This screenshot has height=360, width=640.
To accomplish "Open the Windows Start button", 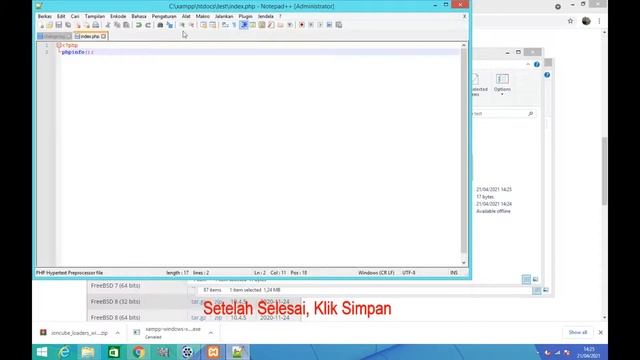I will [x=42, y=352].
